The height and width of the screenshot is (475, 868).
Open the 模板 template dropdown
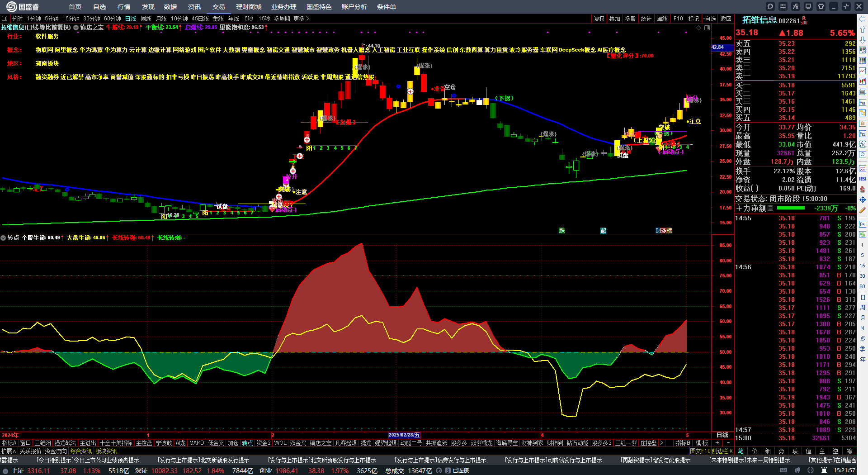pos(702,443)
